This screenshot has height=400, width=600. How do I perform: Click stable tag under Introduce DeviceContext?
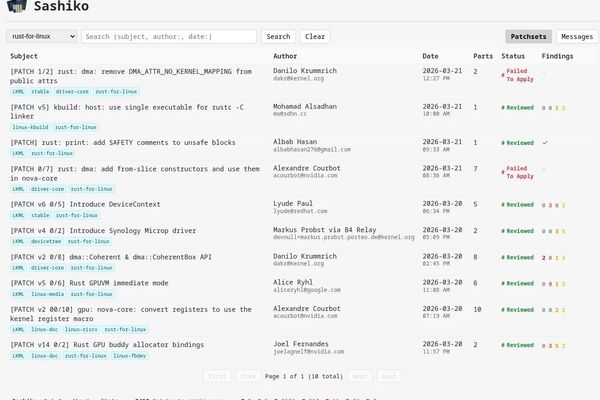pyautogui.click(x=40, y=215)
